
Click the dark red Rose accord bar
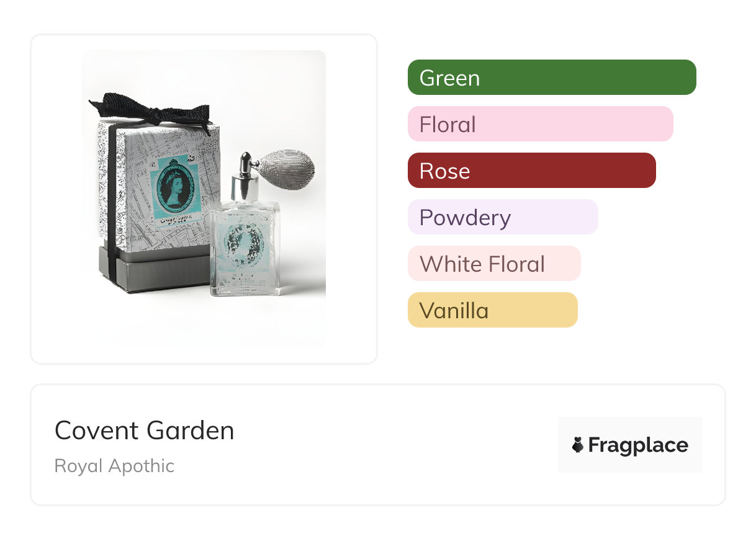pos(531,171)
